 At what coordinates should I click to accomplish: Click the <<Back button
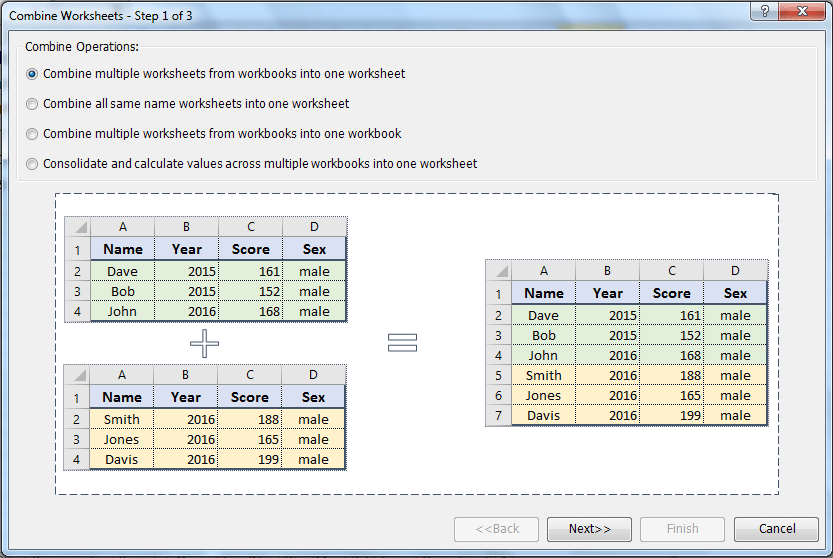(496, 528)
